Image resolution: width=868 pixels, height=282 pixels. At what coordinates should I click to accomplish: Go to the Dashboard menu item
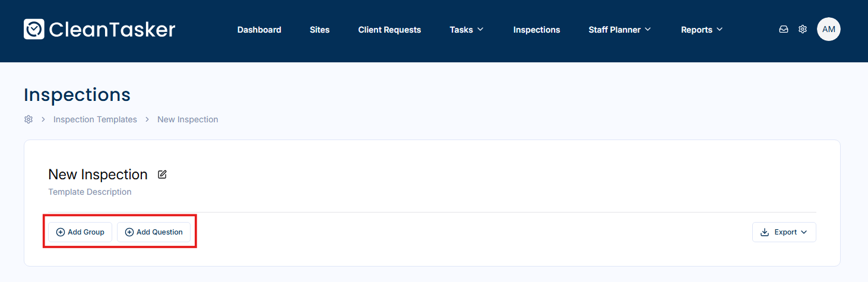point(259,30)
